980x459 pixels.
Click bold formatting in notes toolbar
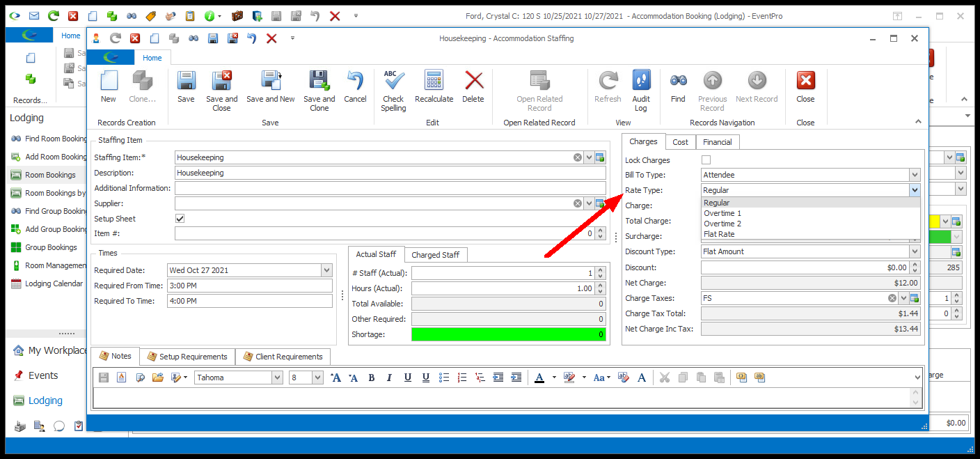tap(372, 378)
